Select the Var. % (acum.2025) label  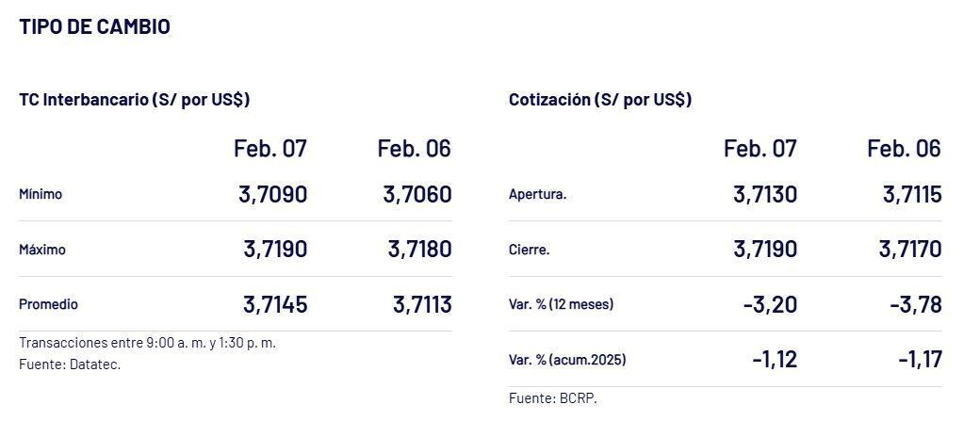[566, 359]
